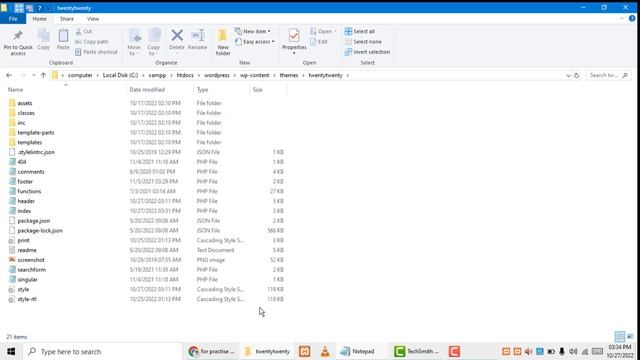640x360 pixels.
Task: Open XAMPP from the taskbar
Action: point(304,351)
